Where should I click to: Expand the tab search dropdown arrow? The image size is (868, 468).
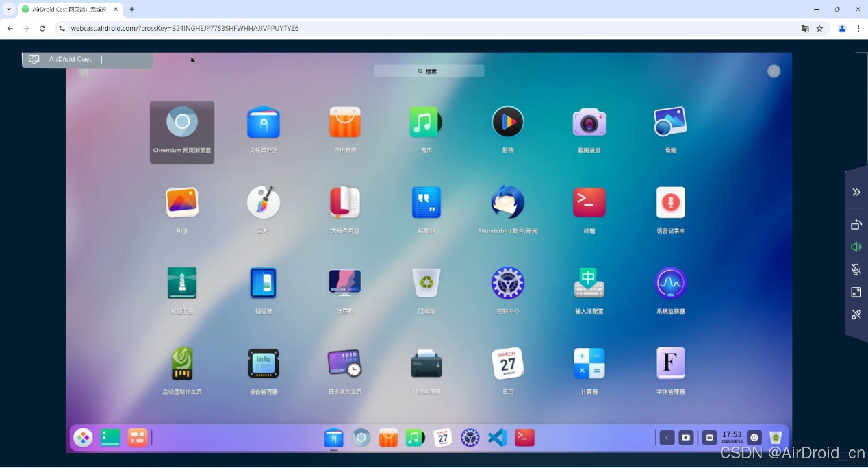[x=9, y=9]
